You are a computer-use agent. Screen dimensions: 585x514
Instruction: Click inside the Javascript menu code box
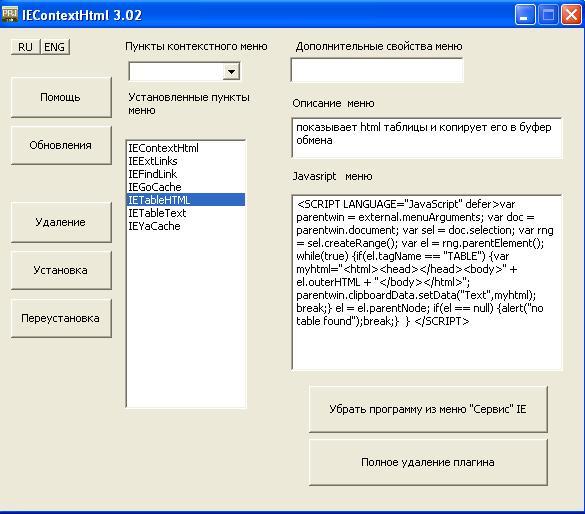tap(427, 282)
